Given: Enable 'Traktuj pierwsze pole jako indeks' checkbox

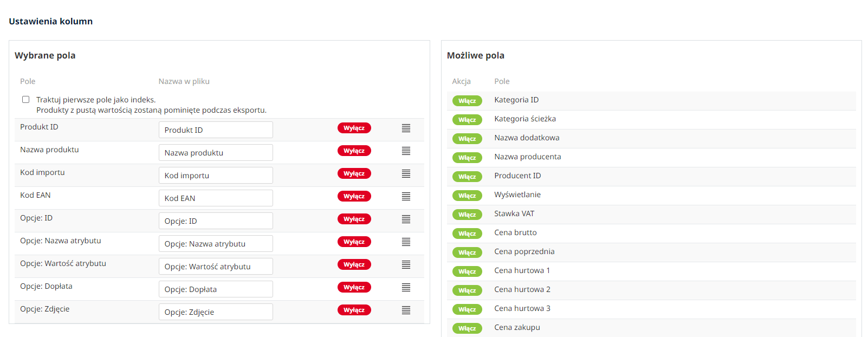Looking at the screenshot, I should click(x=25, y=100).
